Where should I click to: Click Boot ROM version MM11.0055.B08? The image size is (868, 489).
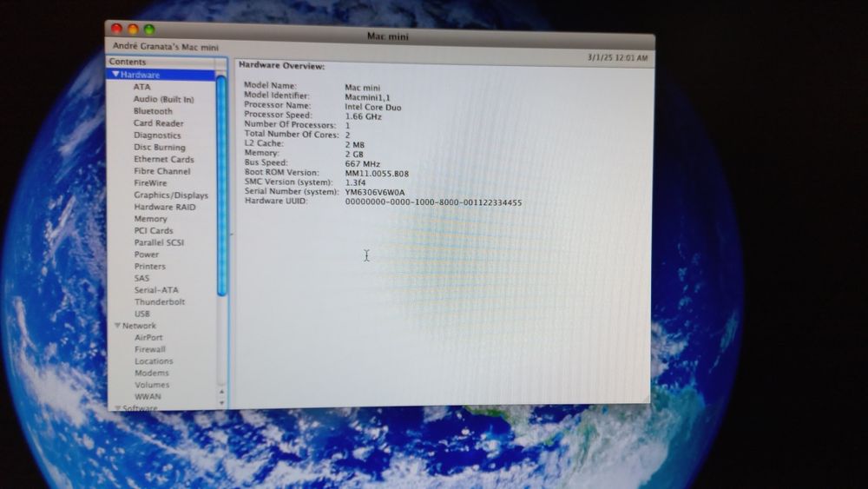point(377,174)
